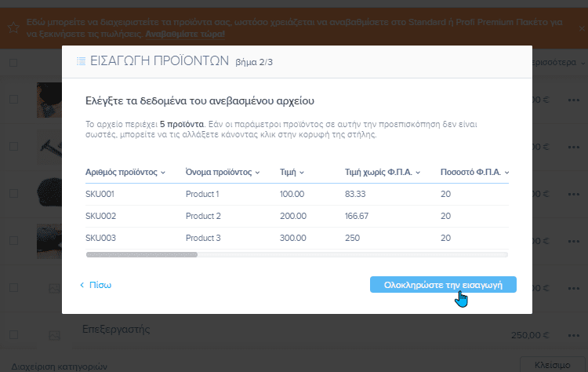Click the Ολοκληρώστε την εισαγωγή button
Viewport: 588px width, 372px height.
[x=443, y=284]
